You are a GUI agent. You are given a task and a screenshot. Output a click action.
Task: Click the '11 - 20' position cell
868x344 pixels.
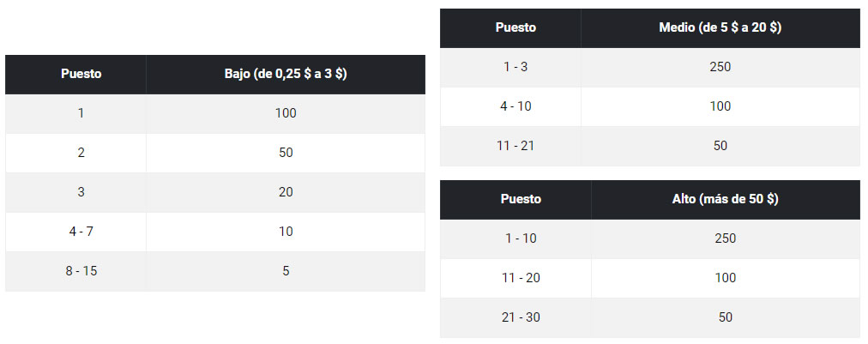point(521,278)
